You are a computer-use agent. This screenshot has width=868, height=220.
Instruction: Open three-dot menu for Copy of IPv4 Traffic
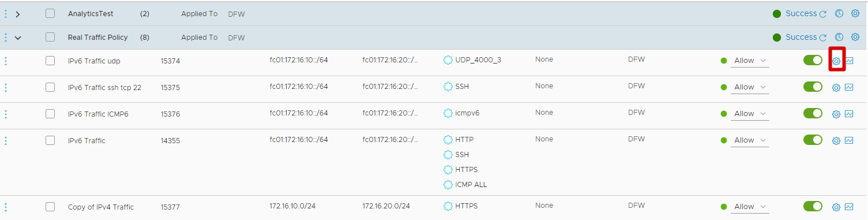point(6,207)
